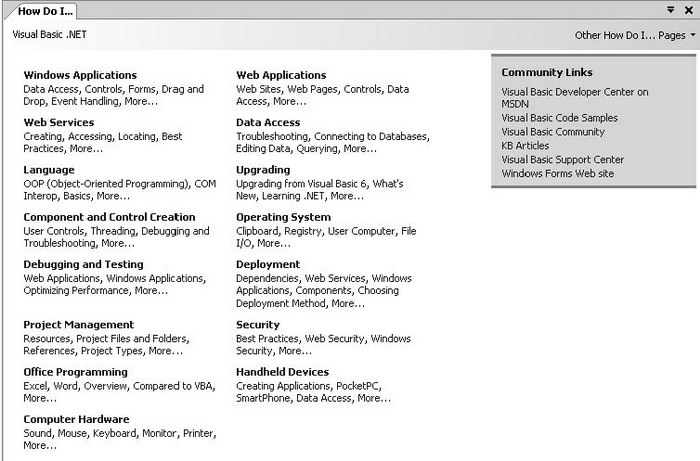Click COM Interop under Language
This screenshot has height=461, width=700.
[120, 190]
